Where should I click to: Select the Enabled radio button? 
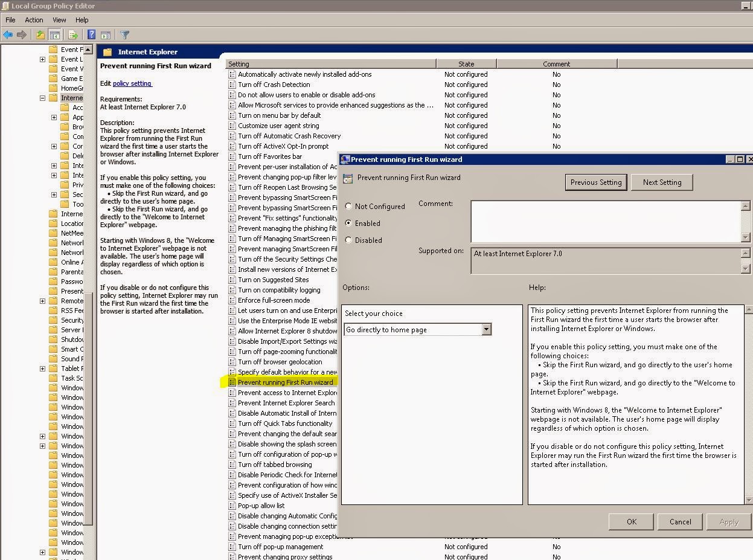(x=348, y=223)
